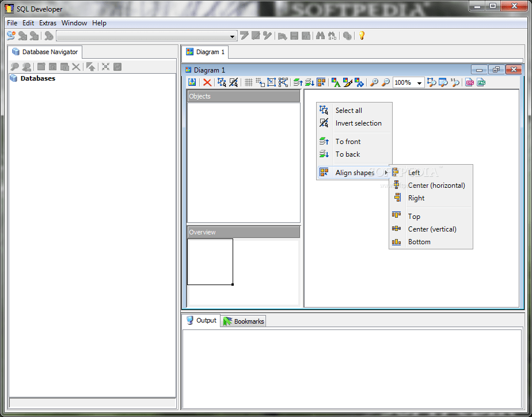
Task: Switch to the Database Navigator tab
Action: coord(45,52)
